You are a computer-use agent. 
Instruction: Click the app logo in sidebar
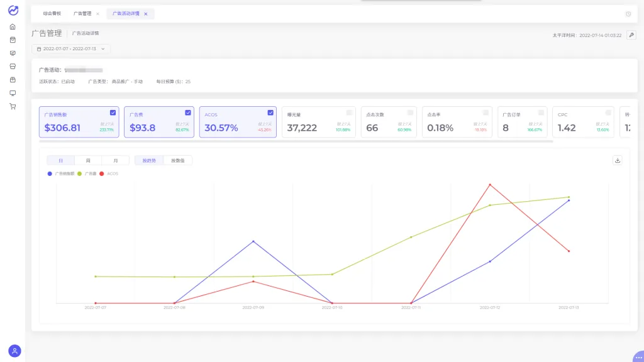[13, 10]
